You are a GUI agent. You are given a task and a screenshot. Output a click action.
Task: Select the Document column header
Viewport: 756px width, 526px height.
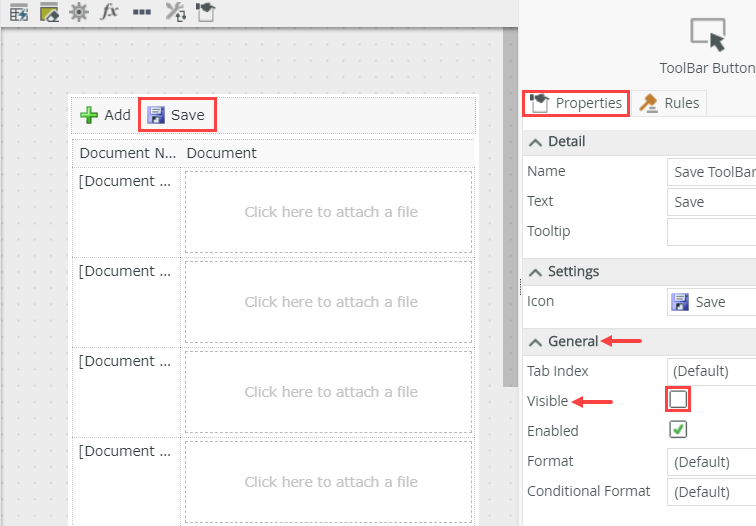point(221,153)
